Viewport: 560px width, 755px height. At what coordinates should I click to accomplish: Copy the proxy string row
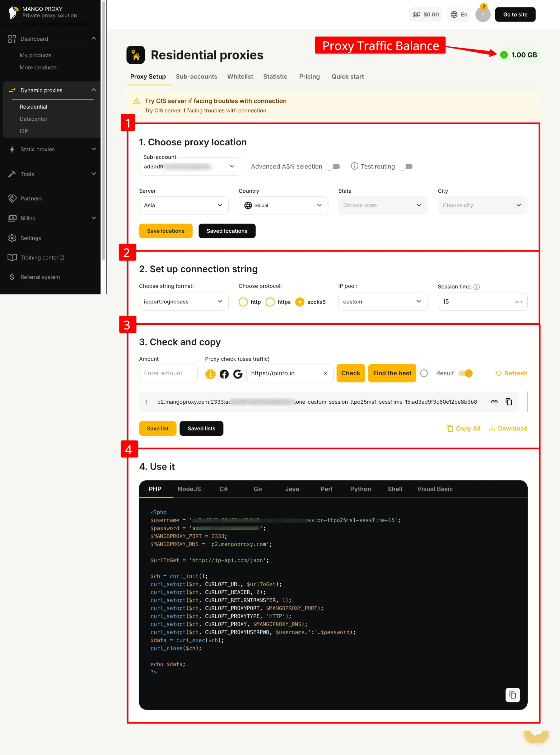coord(509,402)
